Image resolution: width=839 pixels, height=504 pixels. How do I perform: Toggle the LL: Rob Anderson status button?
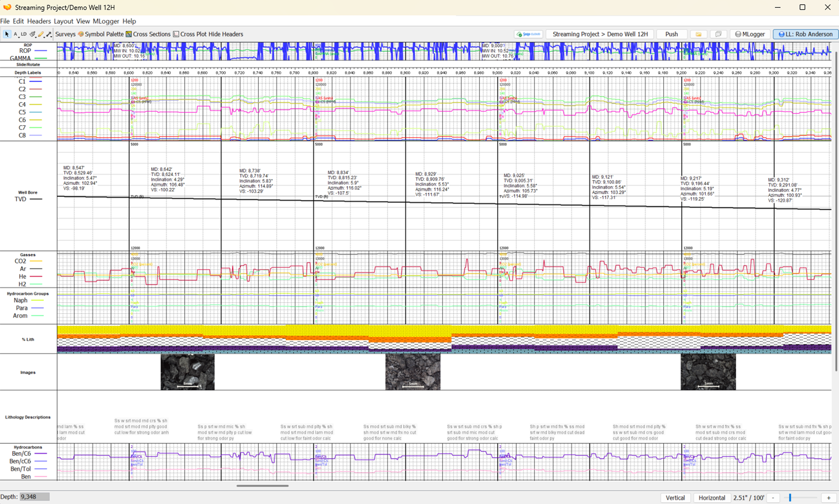pyautogui.click(x=805, y=34)
